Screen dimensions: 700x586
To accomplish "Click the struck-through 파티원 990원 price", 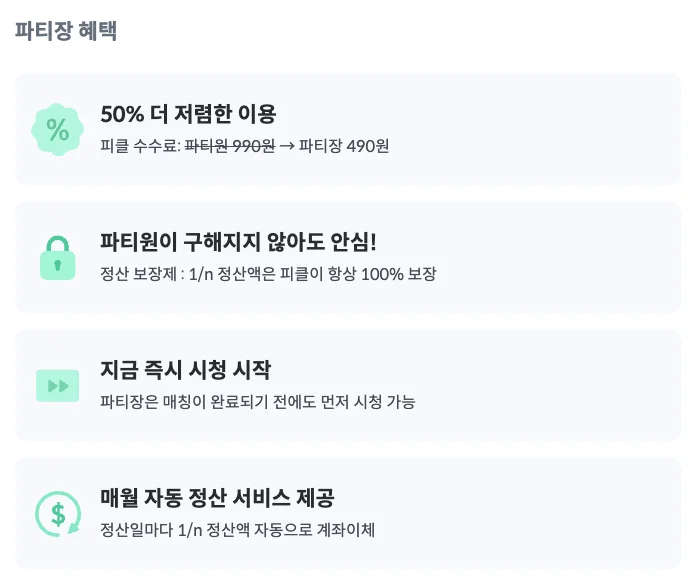I will [x=230, y=146].
